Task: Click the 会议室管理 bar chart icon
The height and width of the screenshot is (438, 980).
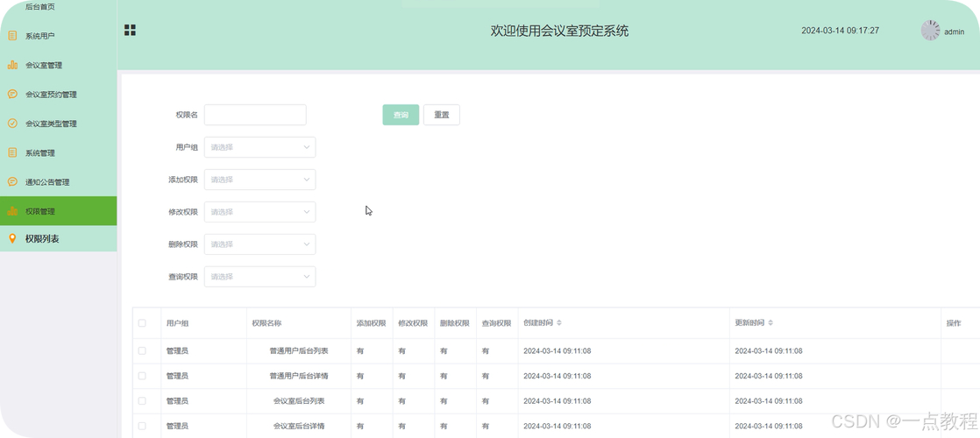Action: (x=12, y=65)
